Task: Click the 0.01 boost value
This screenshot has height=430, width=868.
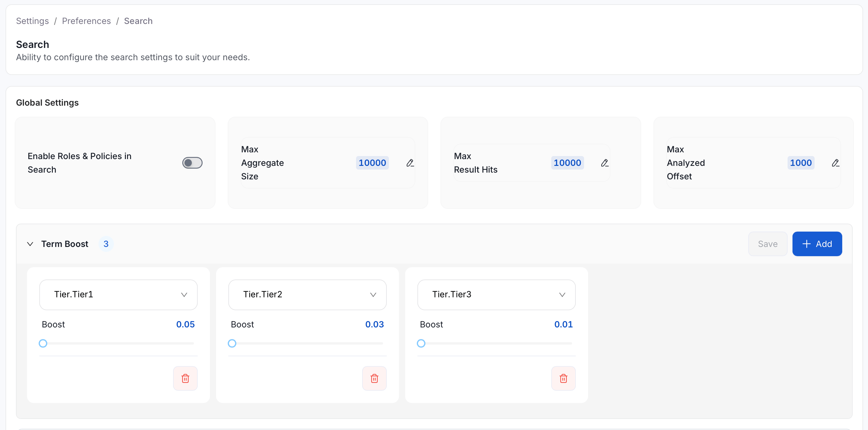Action: [x=564, y=324]
